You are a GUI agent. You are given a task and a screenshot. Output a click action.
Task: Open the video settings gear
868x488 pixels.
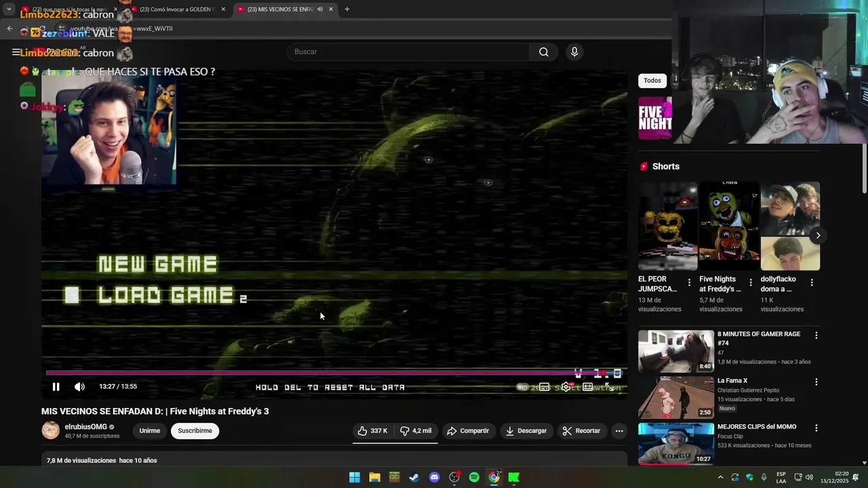[566, 387]
